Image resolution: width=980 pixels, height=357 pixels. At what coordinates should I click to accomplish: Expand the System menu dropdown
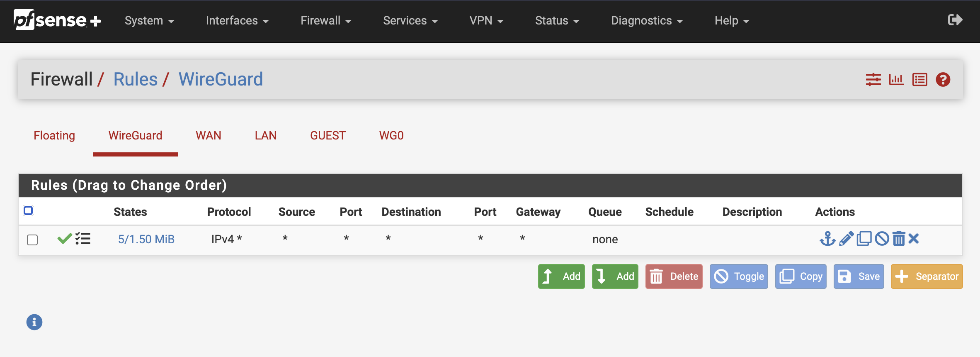pyautogui.click(x=149, y=21)
